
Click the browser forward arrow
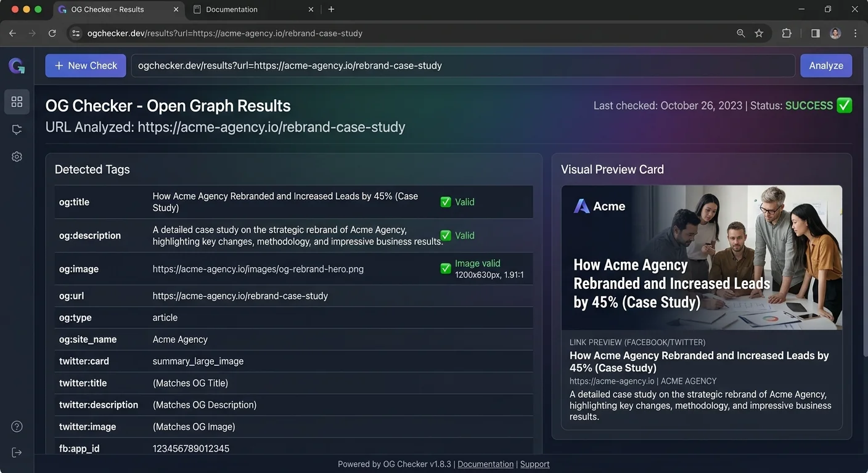click(x=32, y=33)
